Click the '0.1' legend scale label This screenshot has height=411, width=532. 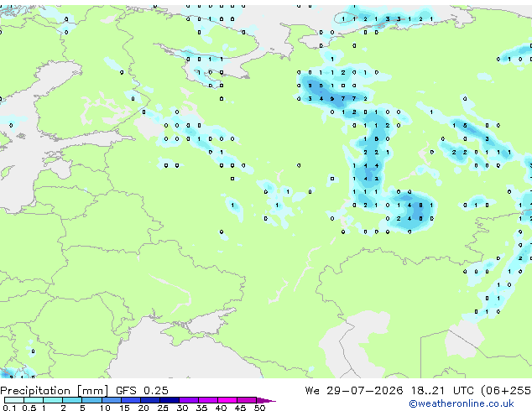9,408
